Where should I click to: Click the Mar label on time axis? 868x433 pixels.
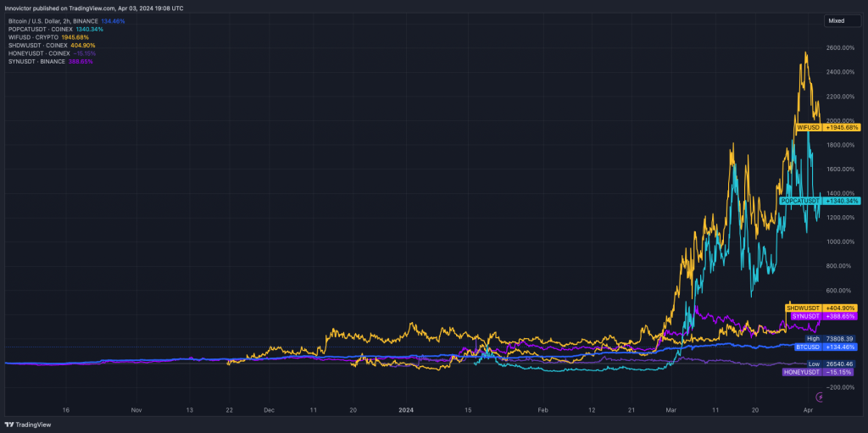(672, 408)
